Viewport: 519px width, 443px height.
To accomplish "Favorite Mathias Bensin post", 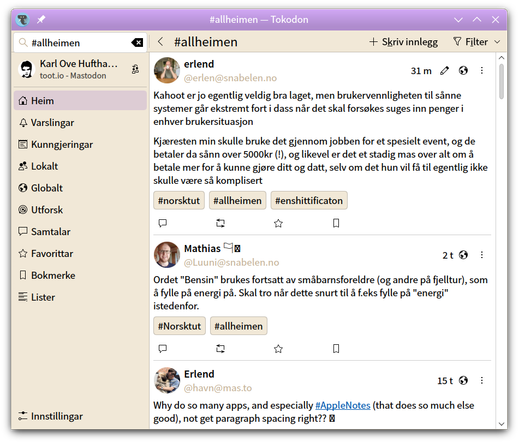I will click(x=278, y=349).
